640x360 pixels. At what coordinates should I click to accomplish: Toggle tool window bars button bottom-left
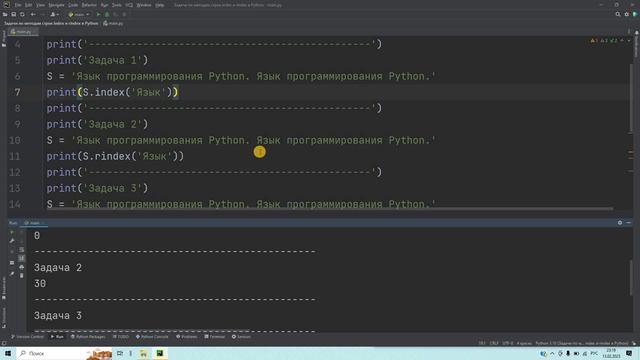point(4,343)
